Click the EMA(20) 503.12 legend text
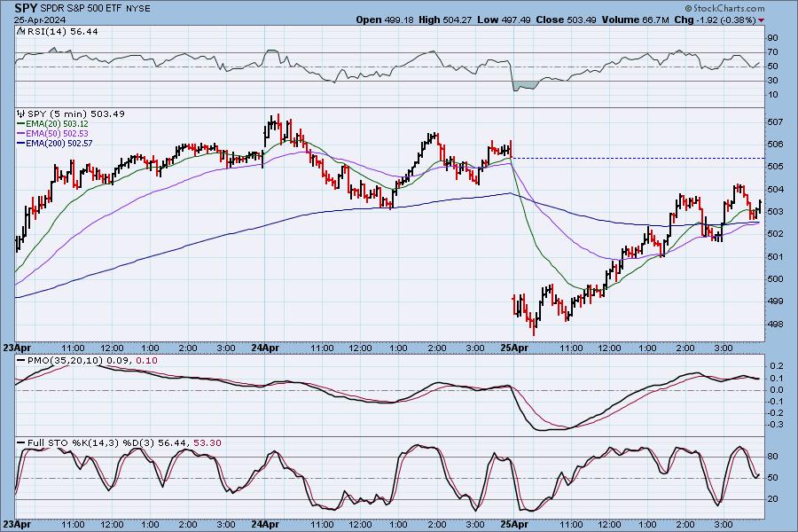 [x=57, y=124]
